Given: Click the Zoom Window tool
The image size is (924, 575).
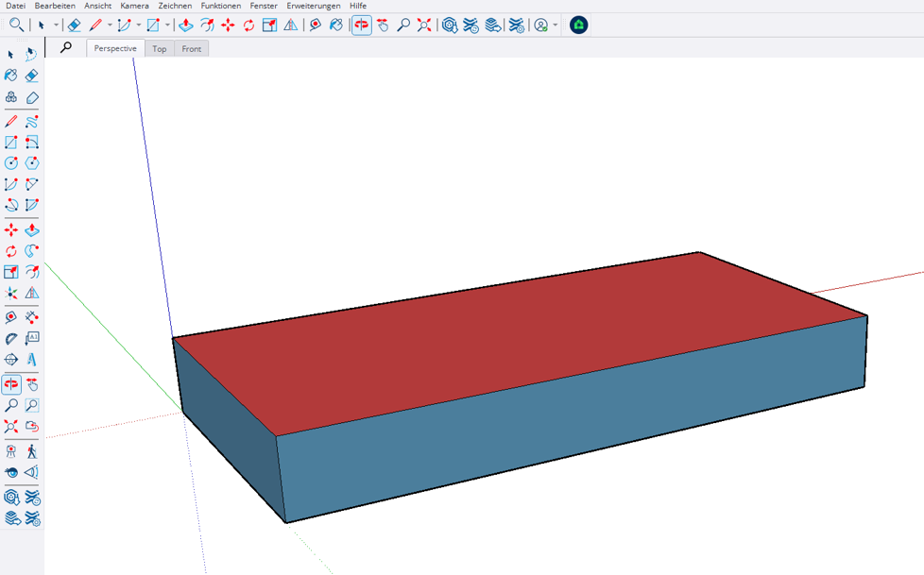Looking at the screenshot, I should coord(32,406).
